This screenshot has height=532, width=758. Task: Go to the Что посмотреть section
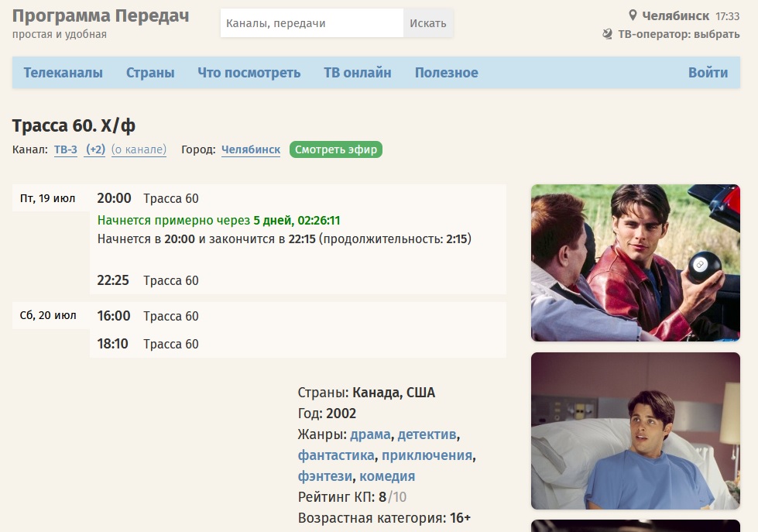249,73
